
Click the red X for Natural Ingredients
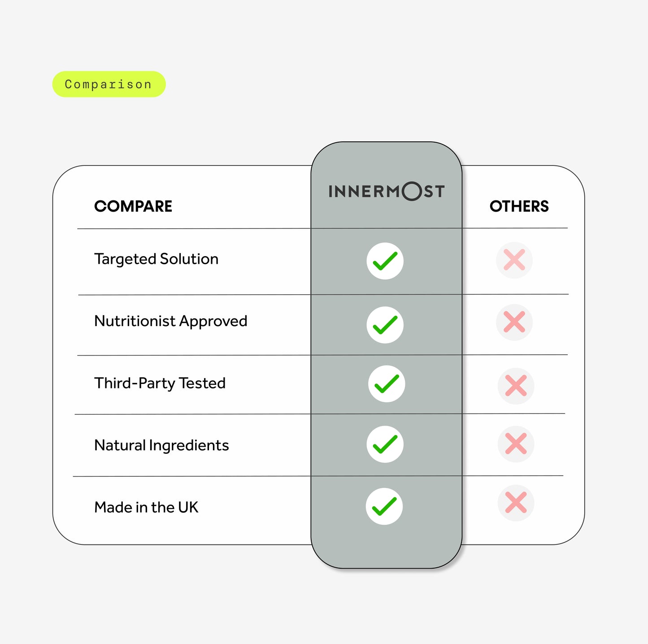(516, 444)
